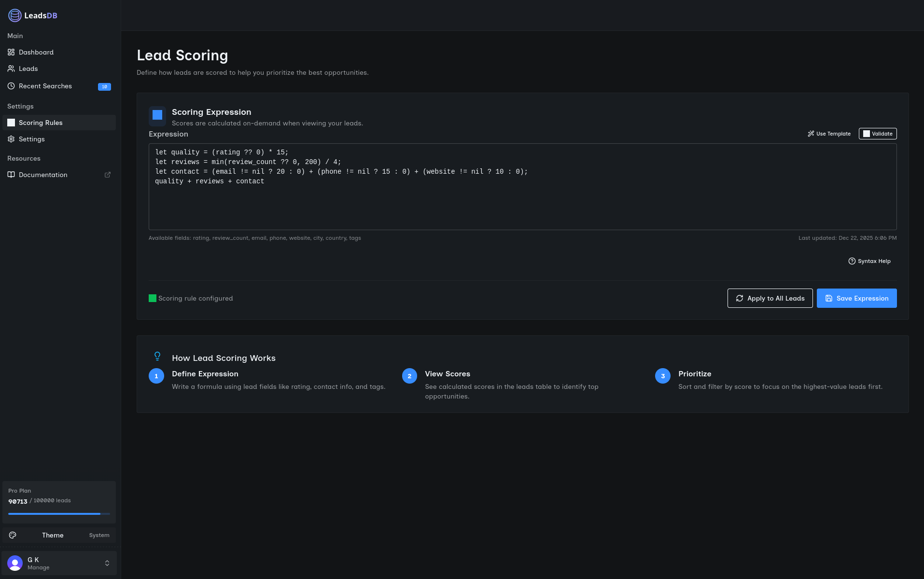Expand the G K account menu

[59, 563]
